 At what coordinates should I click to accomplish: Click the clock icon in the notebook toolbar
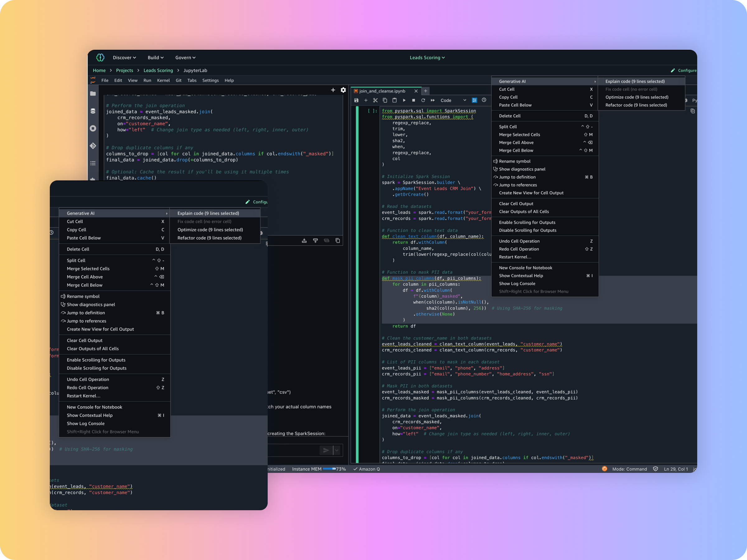click(484, 100)
